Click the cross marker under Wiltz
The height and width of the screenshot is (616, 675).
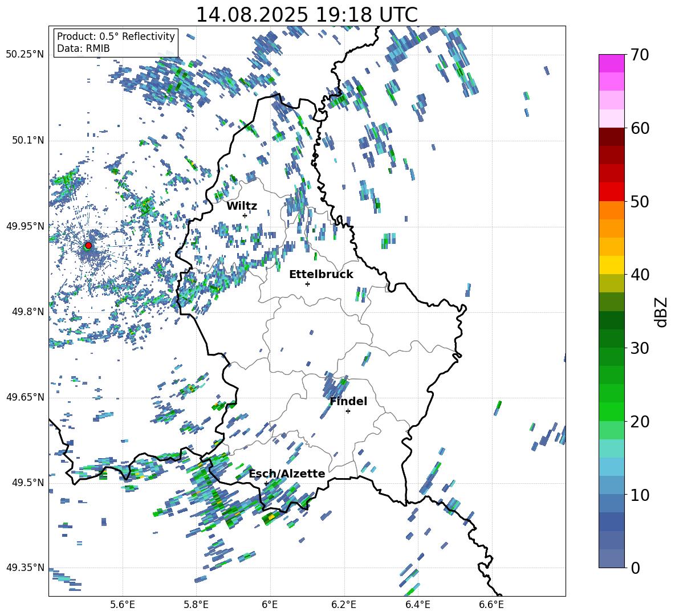point(245,215)
